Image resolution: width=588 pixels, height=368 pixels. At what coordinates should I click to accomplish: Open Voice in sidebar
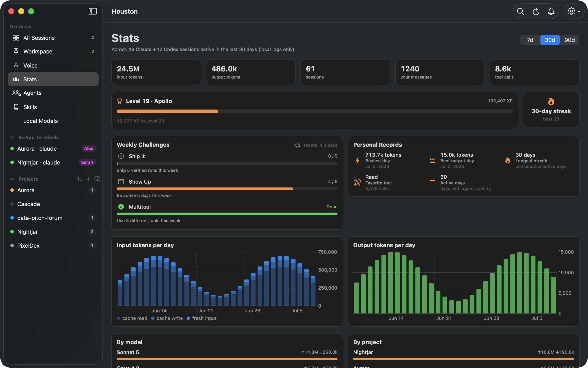coord(53,65)
